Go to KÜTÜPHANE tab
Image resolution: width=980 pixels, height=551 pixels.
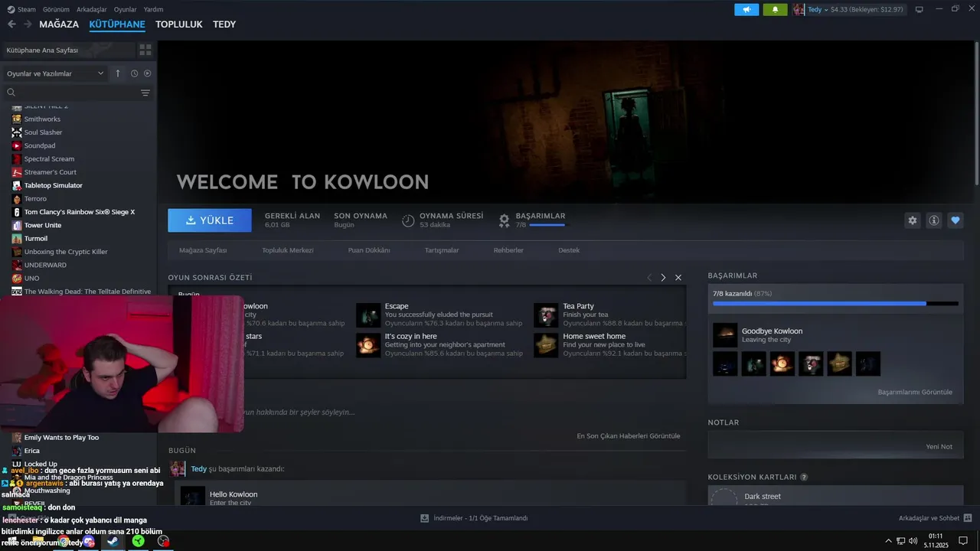pyautogui.click(x=117, y=24)
